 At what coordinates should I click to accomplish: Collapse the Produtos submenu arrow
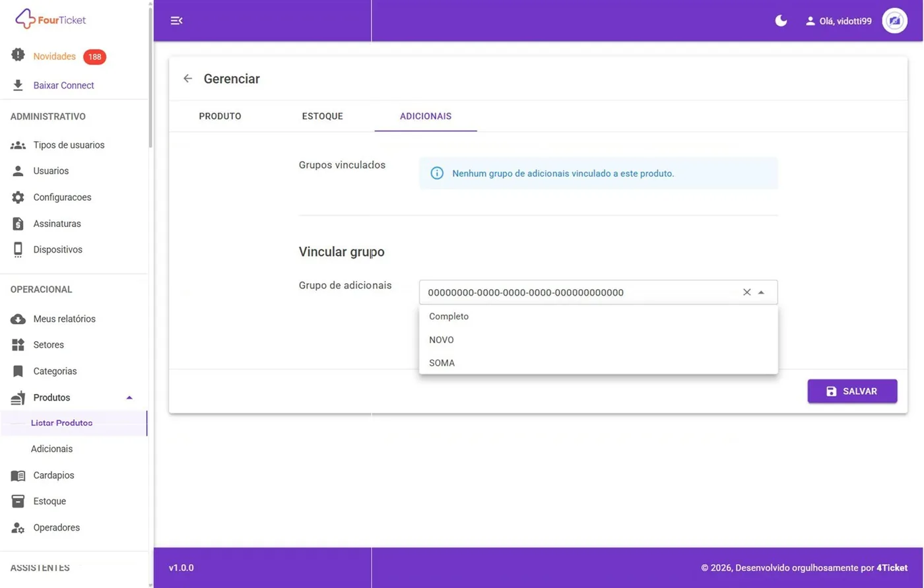click(x=129, y=397)
